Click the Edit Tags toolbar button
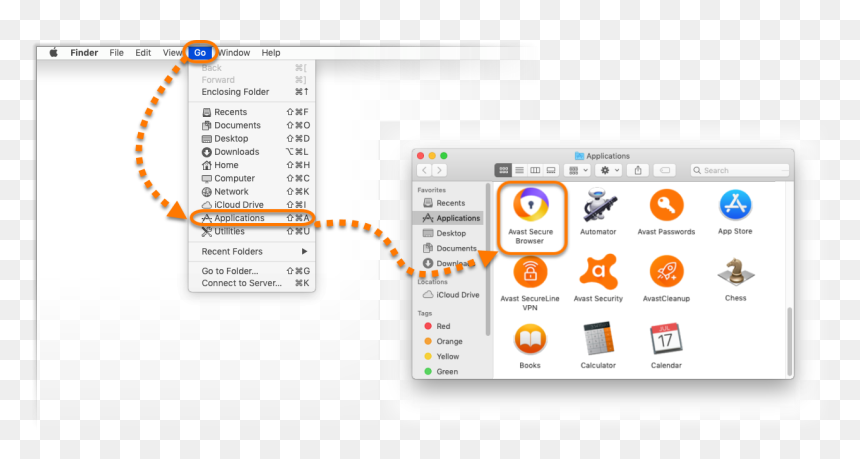The width and height of the screenshot is (860, 459). 665,171
